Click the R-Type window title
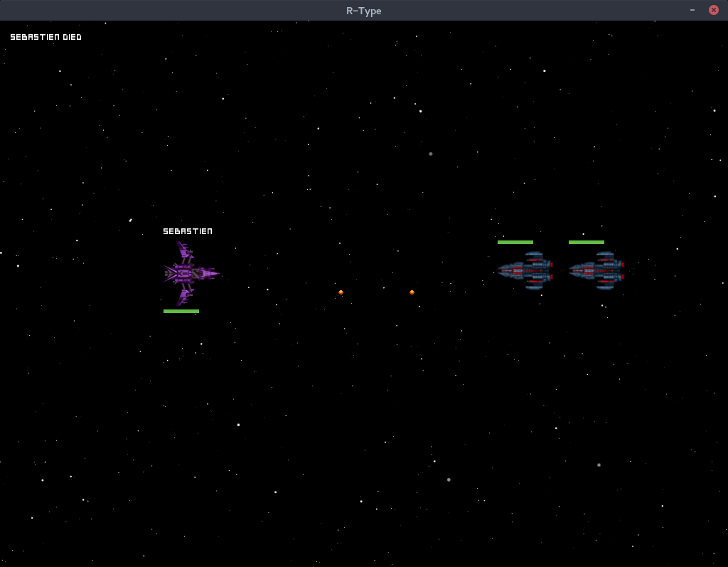 click(363, 11)
